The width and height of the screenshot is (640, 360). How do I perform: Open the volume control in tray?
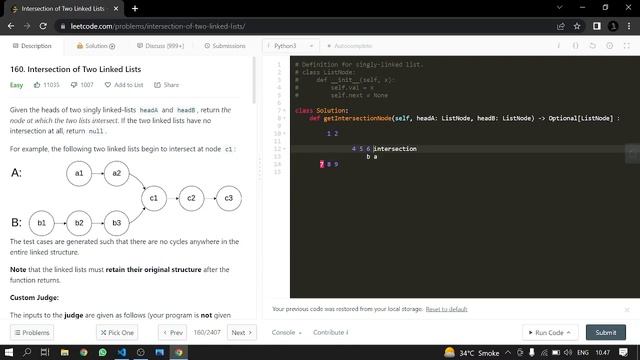click(568, 352)
